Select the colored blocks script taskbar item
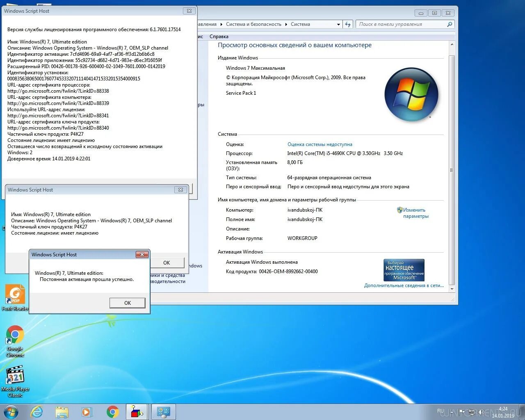 (137, 412)
